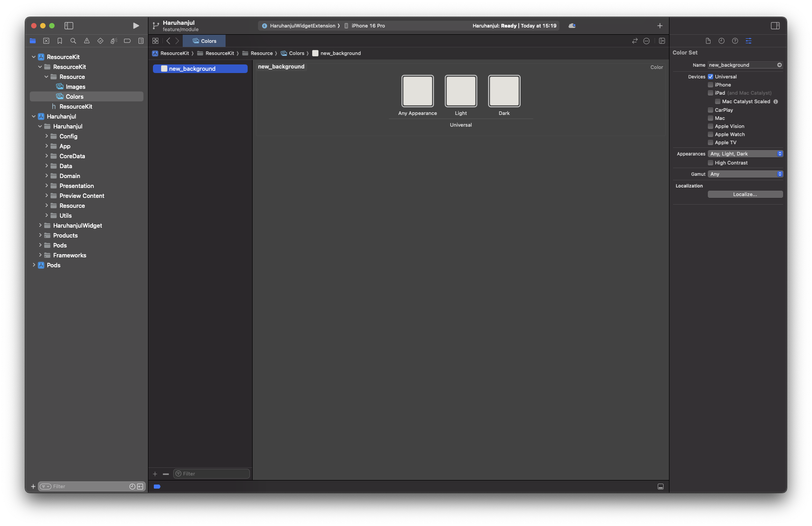Enable the iPhone device checkbox
812x526 pixels.
[710, 85]
